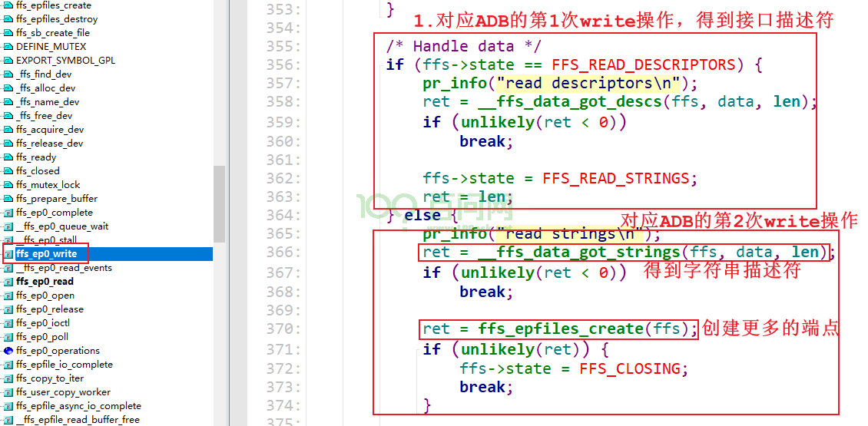This screenshot has height=426, width=868.
Task: Click the ffs_ep0_operations blue struct icon
Action: pos(8,351)
